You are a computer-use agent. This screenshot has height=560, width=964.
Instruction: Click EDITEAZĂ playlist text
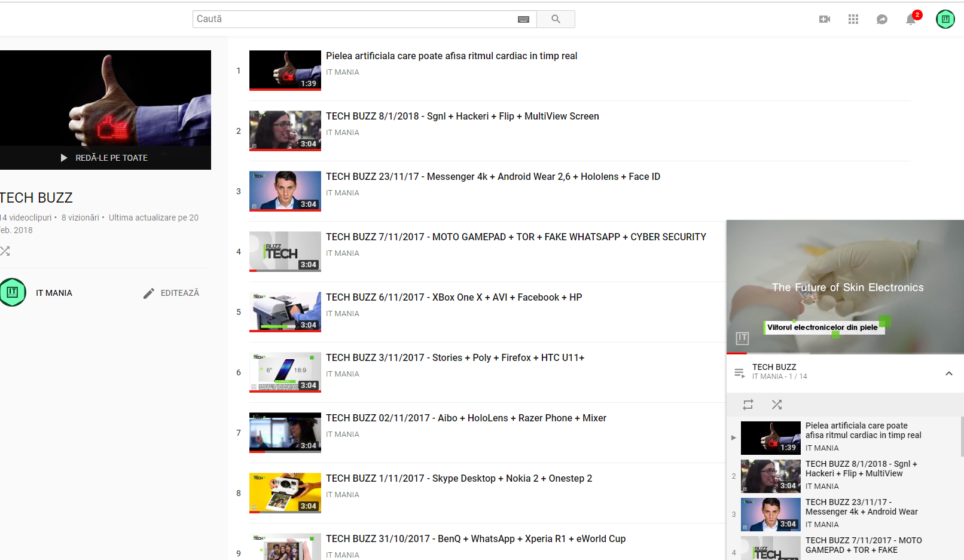pyautogui.click(x=180, y=293)
